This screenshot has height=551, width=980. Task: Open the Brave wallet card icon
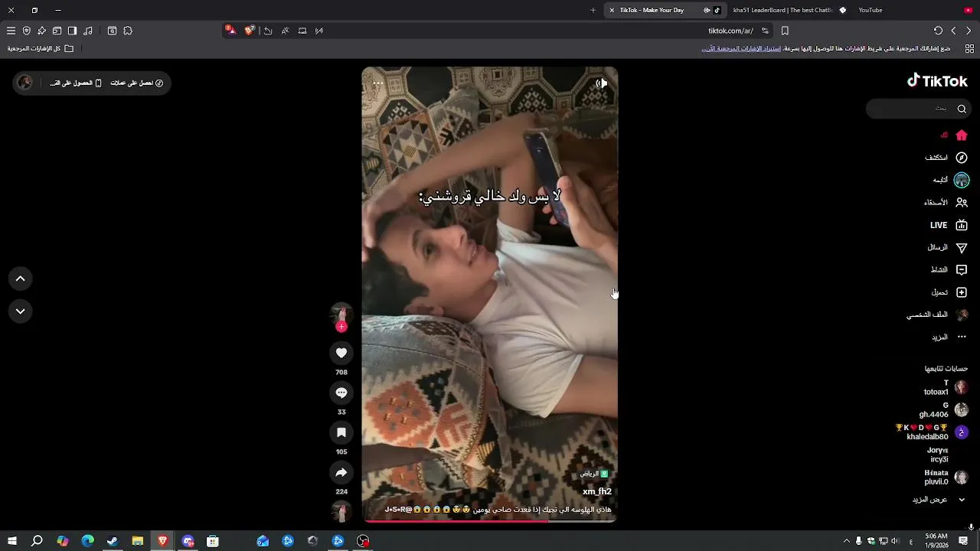[57, 31]
